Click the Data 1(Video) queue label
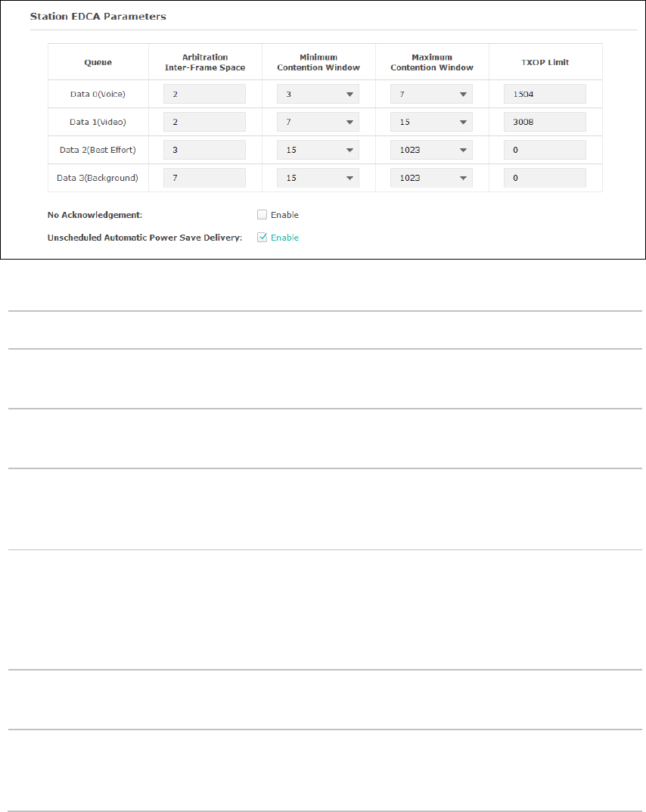This screenshot has width=646, height=812. coord(98,122)
